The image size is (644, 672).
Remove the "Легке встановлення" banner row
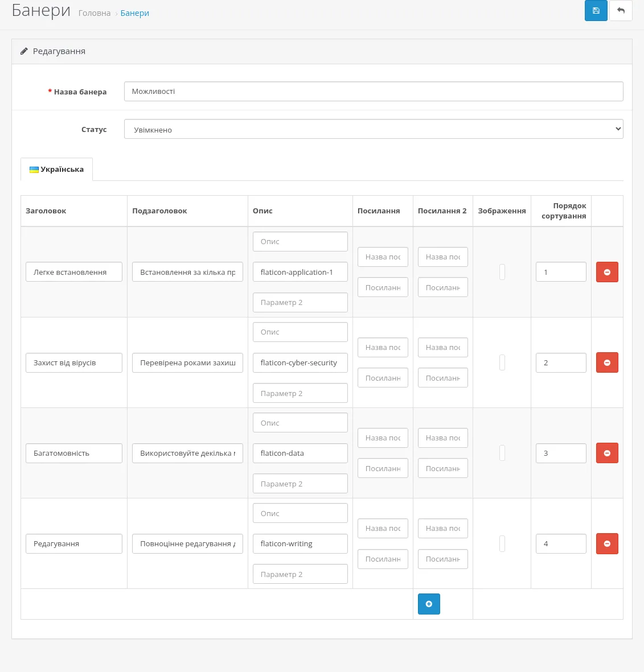[x=606, y=272]
